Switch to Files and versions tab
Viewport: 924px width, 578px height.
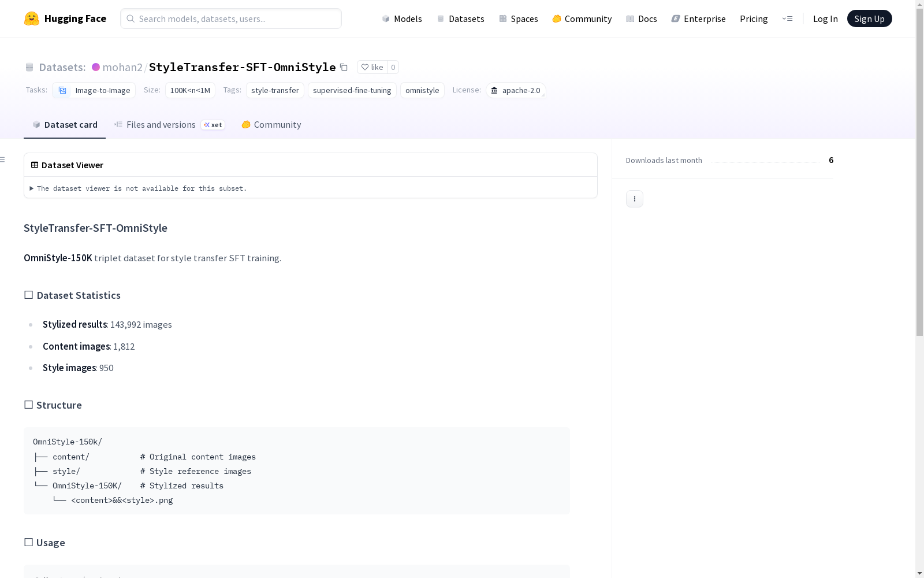169,125
